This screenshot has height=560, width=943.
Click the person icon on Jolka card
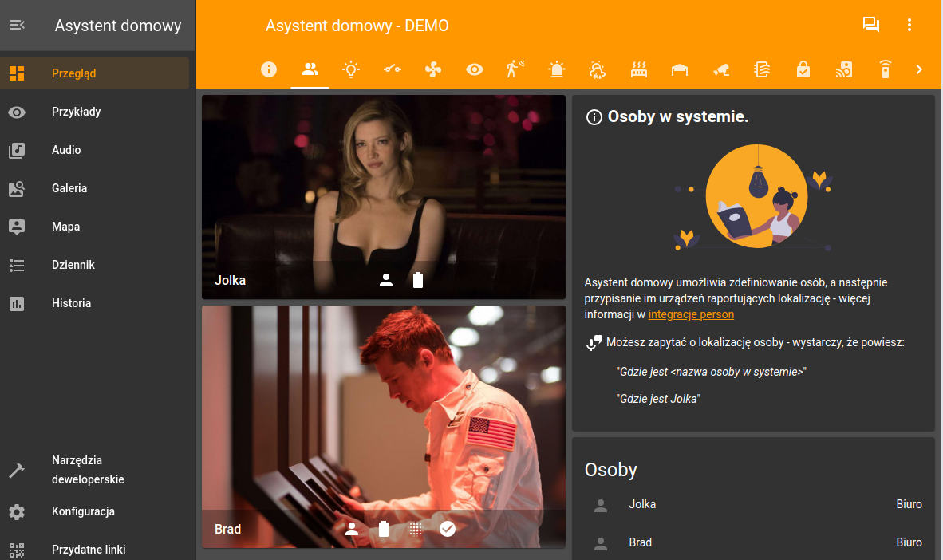coord(386,280)
